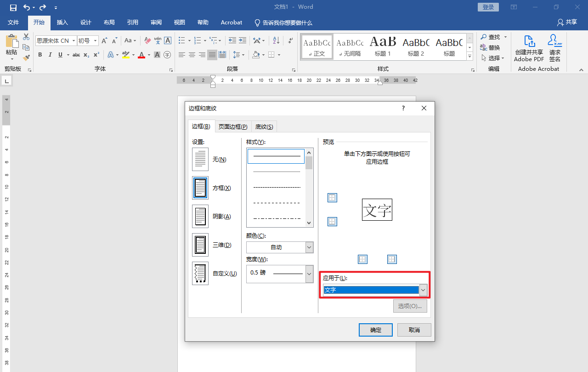Select the dotted line style in 样式 list
This screenshot has width=588, height=372.
[x=277, y=172]
